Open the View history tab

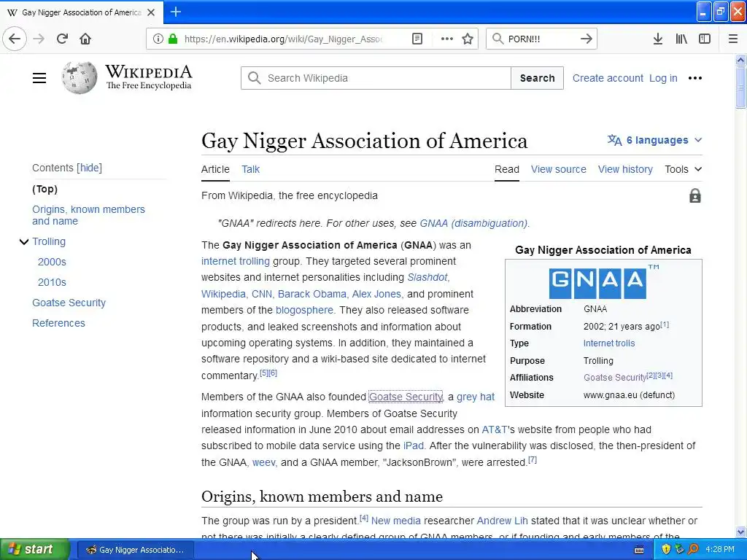pyautogui.click(x=625, y=169)
